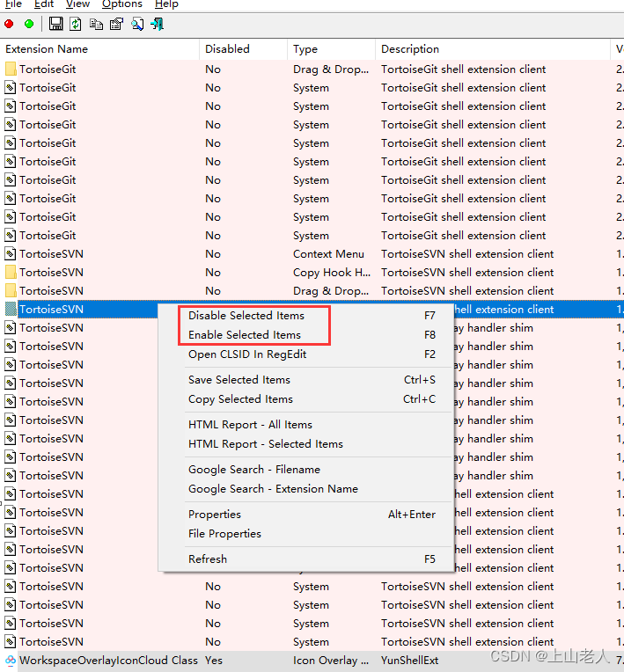Click TortoiseGit row's Drag & Drop type cell
624x672 pixels.
tap(331, 69)
